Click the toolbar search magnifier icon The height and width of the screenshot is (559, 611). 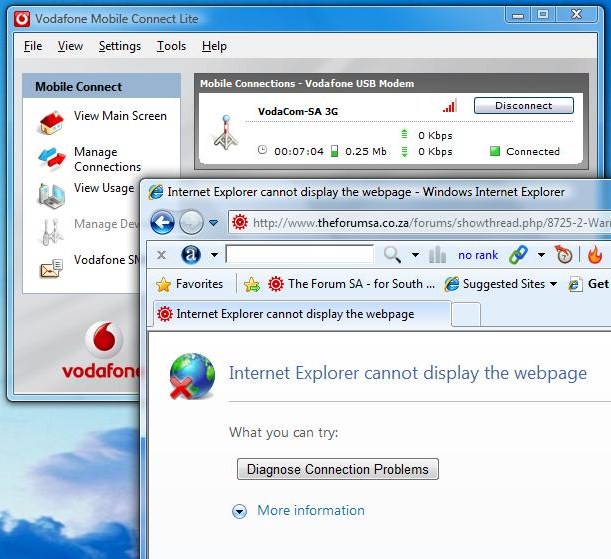tap(393, 255)
